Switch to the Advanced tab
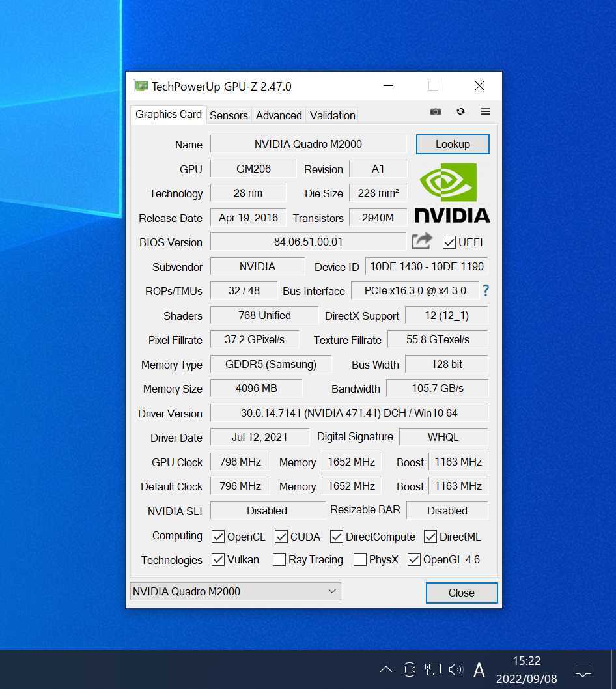This screenshot has width=616, height=689. pyautogui.click(x=279, y=115)
